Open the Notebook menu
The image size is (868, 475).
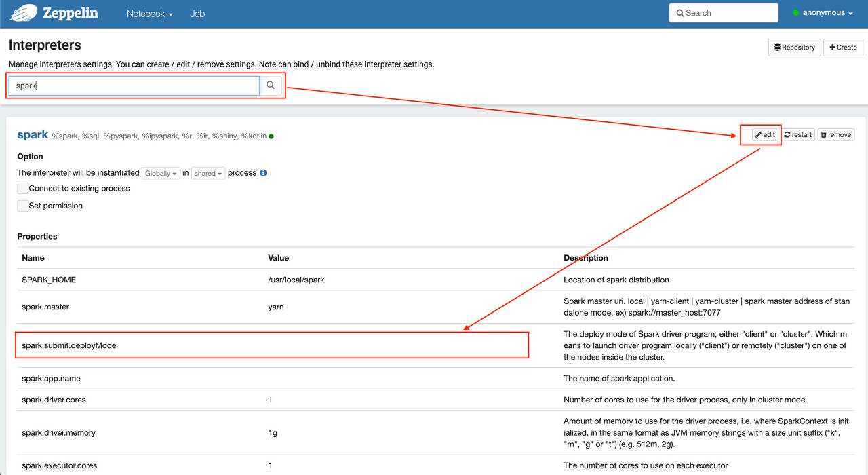[x=150, y=14]
